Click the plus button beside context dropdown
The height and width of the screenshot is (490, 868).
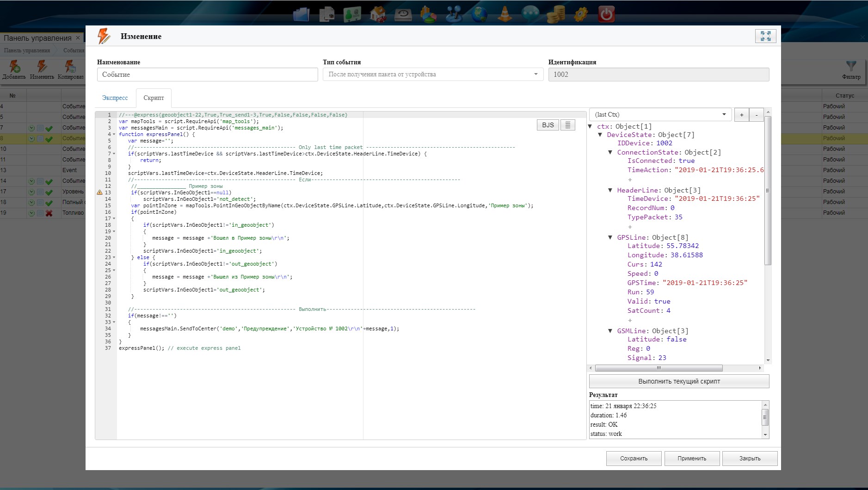(x=742, y=115)
